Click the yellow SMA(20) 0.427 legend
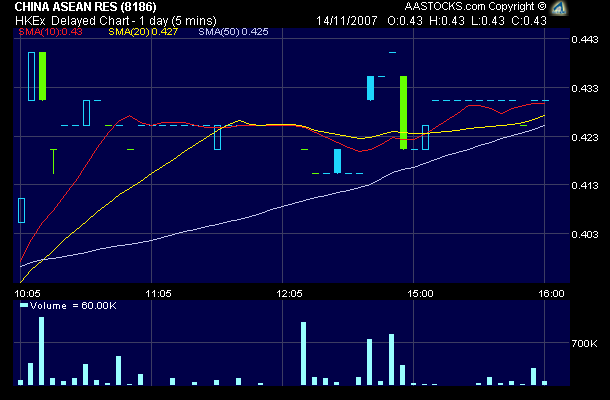 pos(143,32)
